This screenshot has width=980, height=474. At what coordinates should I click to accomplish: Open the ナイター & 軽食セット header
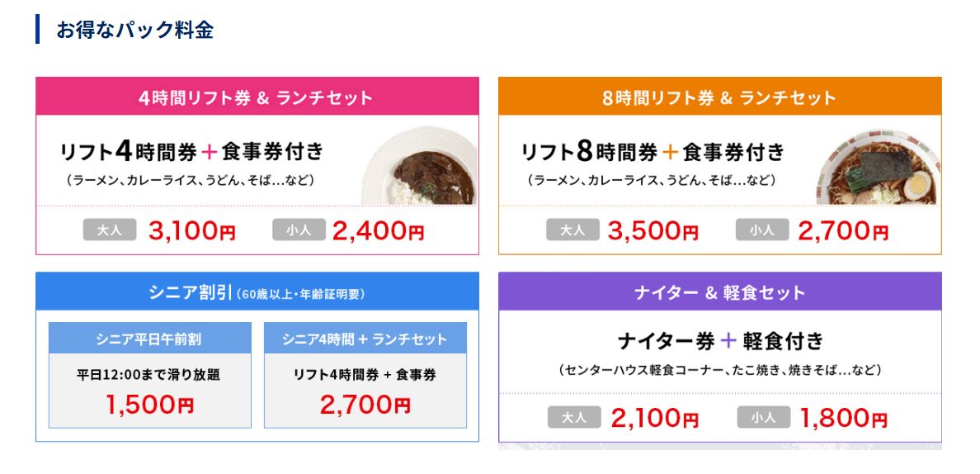point(719,292)
